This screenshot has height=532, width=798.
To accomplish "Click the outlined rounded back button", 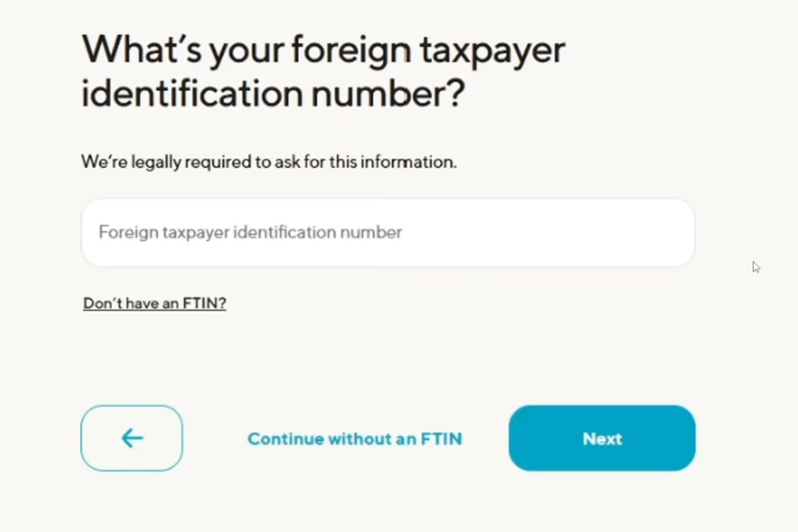I will (132, 438).
